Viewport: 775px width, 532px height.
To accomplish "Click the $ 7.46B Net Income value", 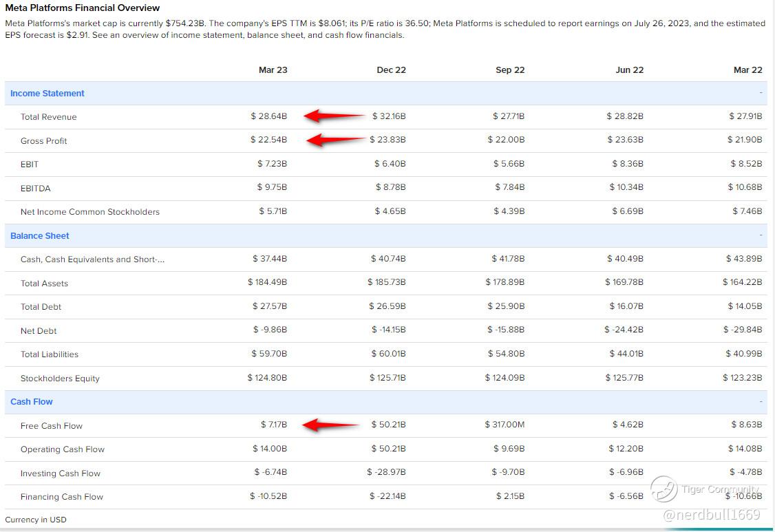I will point(747,211).
